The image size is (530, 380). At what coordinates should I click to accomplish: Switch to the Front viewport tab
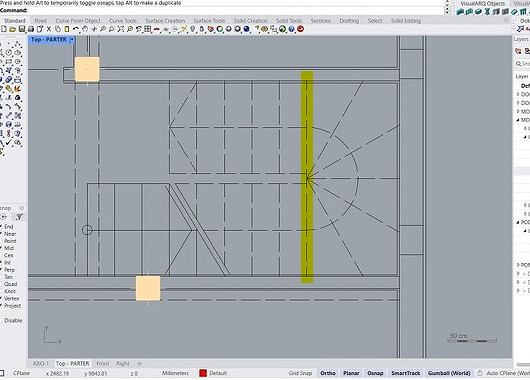[x=103, y=363]
